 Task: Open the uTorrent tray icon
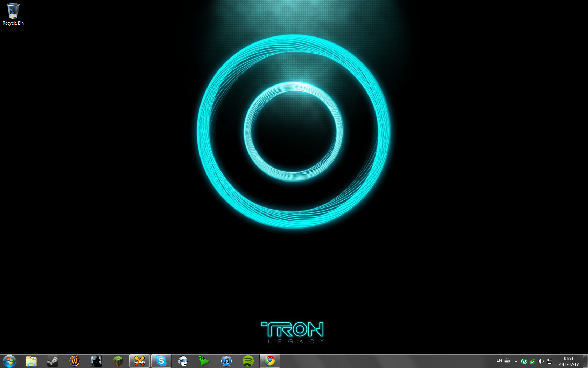524,361
